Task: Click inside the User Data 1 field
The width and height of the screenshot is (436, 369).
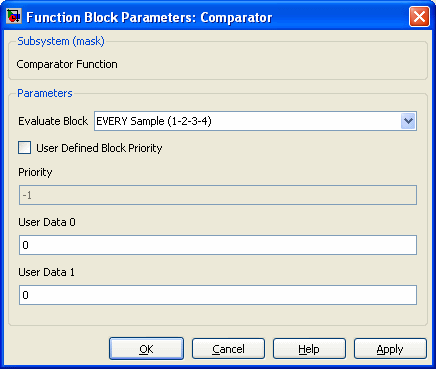Action: point(218,295)
